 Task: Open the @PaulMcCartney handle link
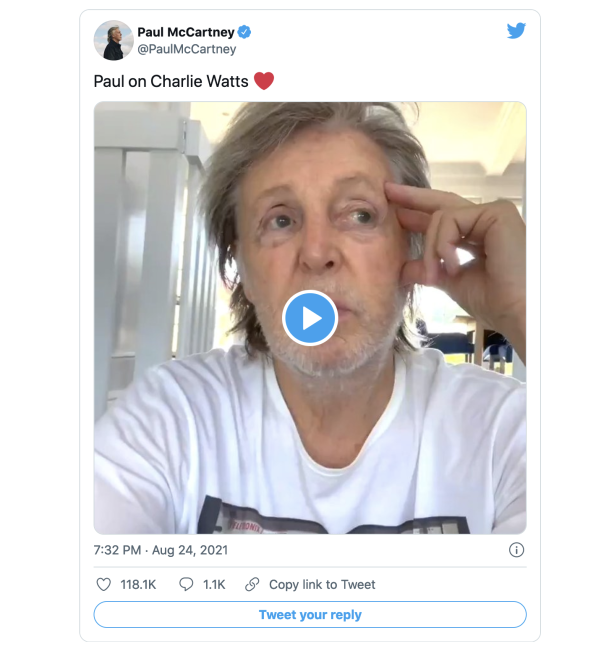(187, 49)
